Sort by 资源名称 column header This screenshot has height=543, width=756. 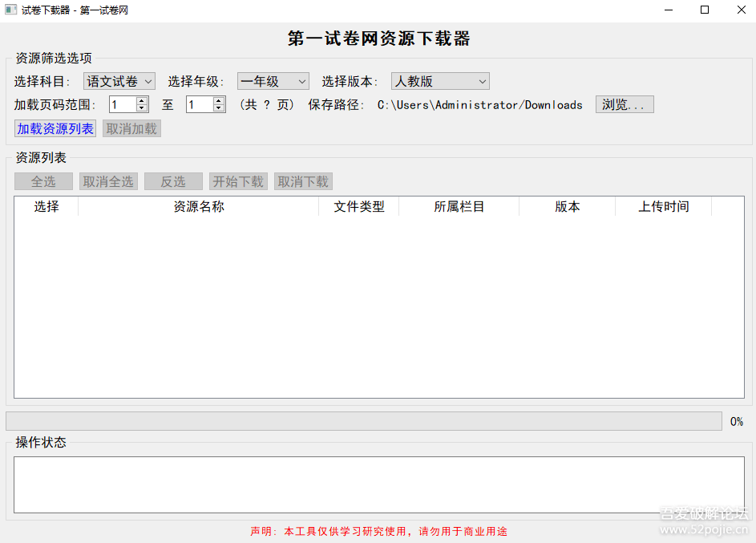pyautogui.click(x=199, y=206)
